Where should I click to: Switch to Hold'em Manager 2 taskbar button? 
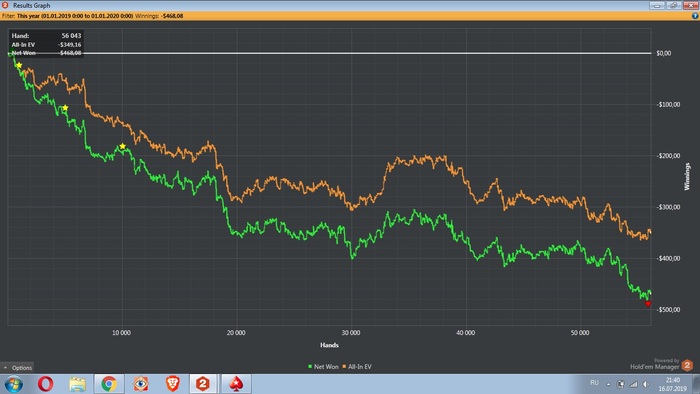pyautogui.click(x=203, y=384)
